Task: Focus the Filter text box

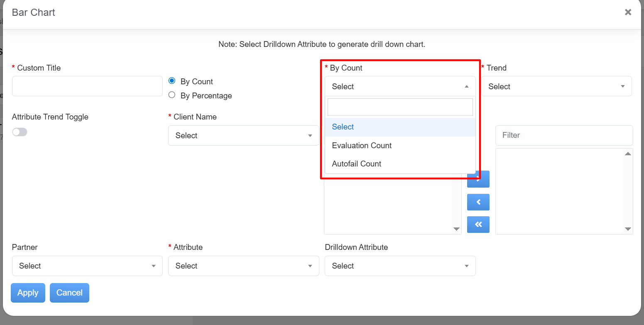Action: click(x=564, y=135)
